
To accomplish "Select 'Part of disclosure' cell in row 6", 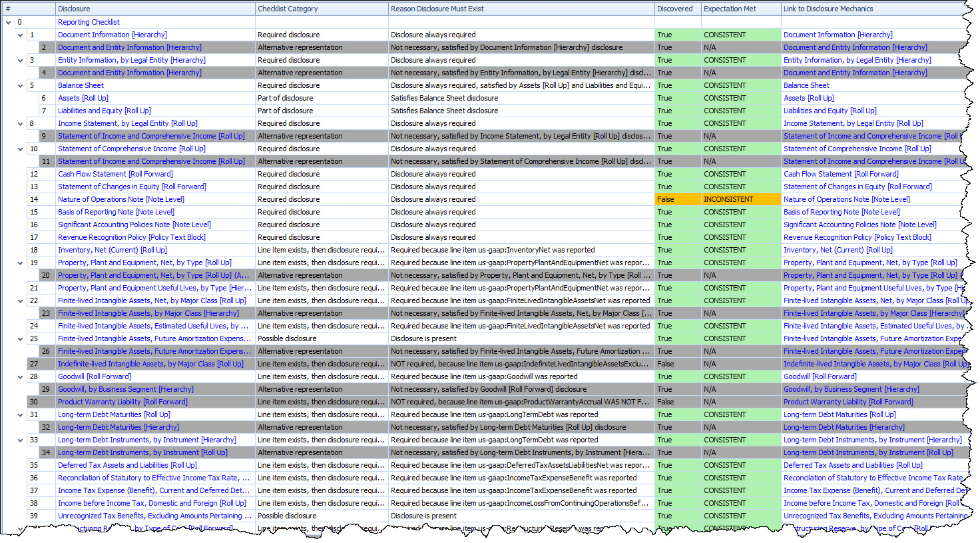I will [322, 98].
